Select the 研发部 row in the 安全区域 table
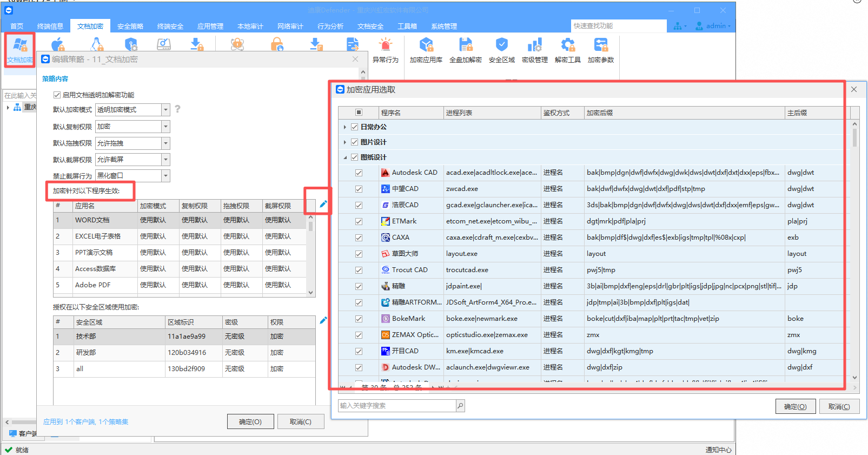 click(x=184, y=353)
